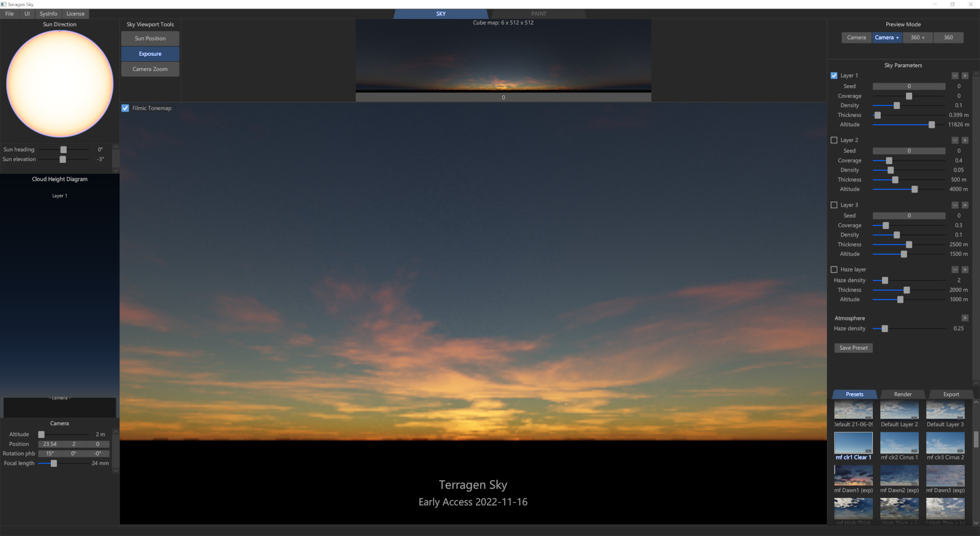This screenshot has height=536, width=980.
Task: Open the Presets tab
Action: [x=854, y=394]
